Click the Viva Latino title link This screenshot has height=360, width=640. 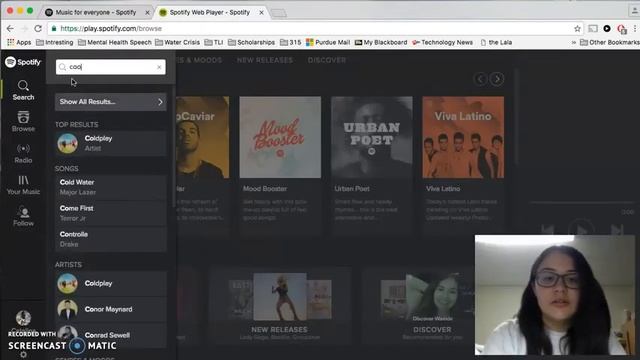[443, 189]
